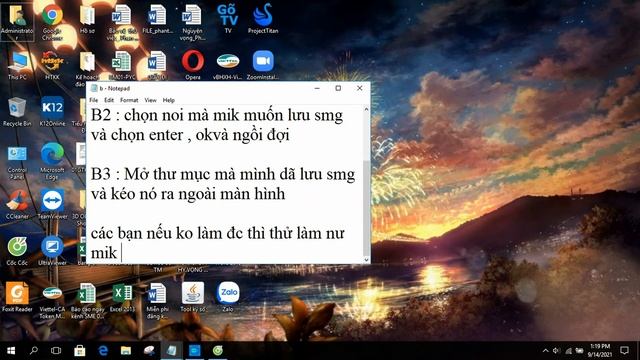Screen dimensions: 640x360
Task: Launch Edge legacy from the taskbar
Action: tap(103, 351)
